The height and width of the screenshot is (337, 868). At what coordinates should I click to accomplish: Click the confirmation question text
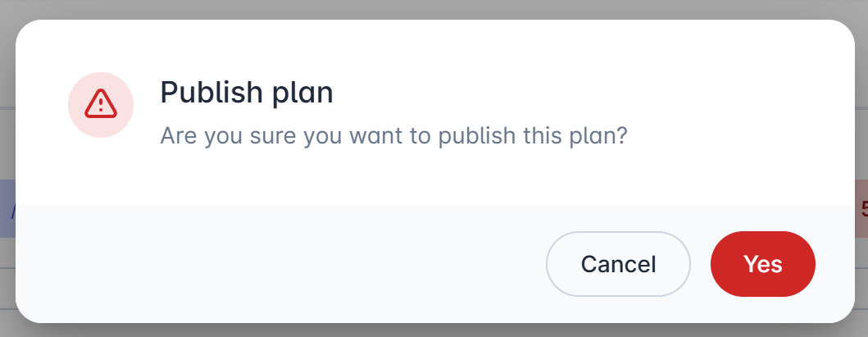393,135
